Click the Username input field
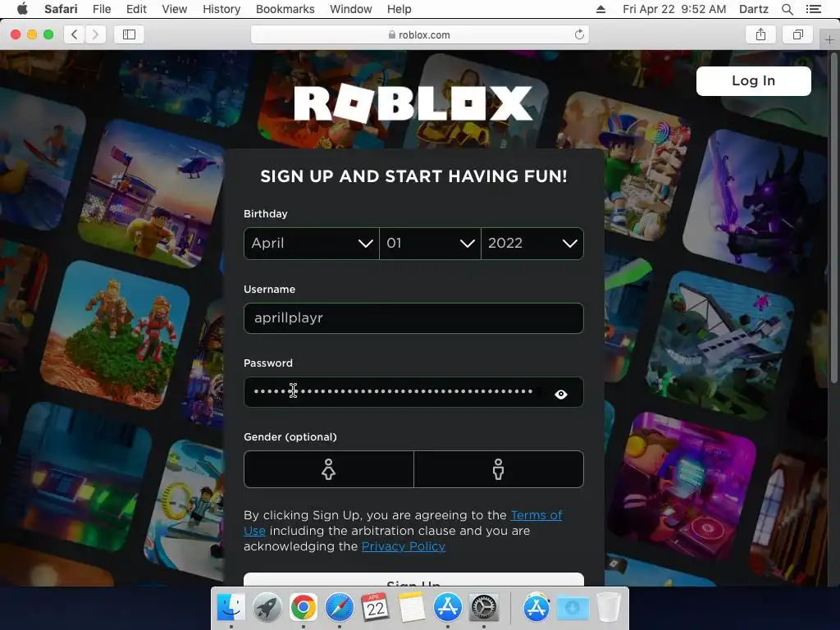Viewport: 840px width, 630px height. coord(413,318)
